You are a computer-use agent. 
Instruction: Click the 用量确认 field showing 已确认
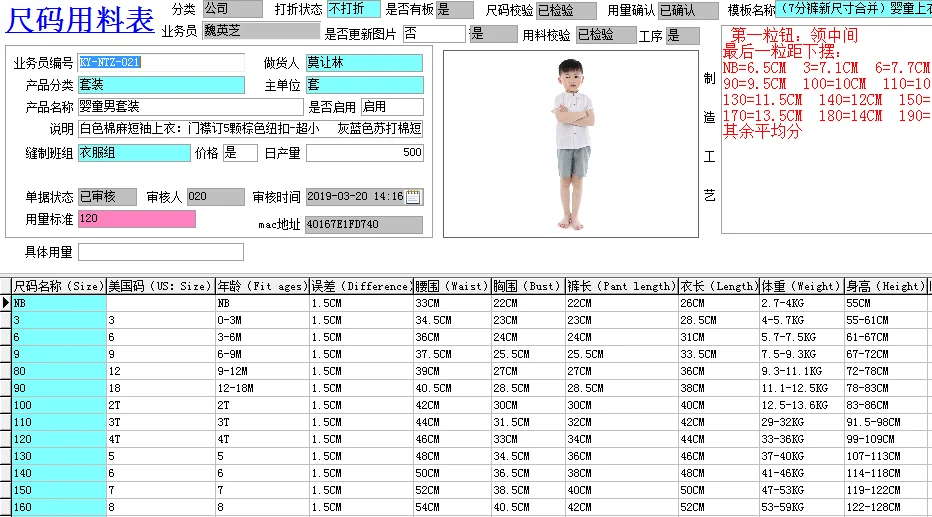coord(688,10)
